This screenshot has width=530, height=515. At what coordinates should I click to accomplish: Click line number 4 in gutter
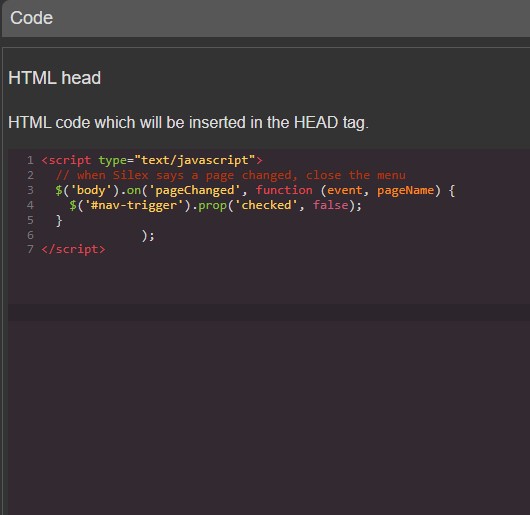click(30, 205)
